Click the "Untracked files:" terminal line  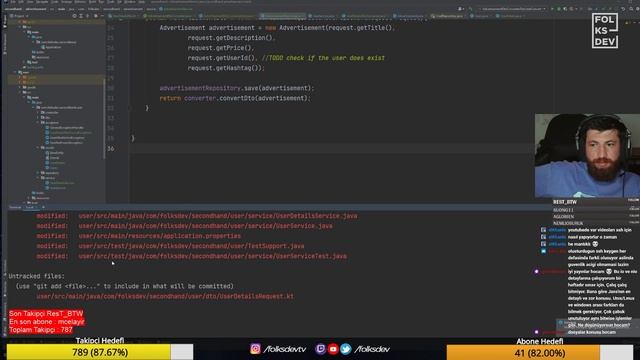click(37, 276)
